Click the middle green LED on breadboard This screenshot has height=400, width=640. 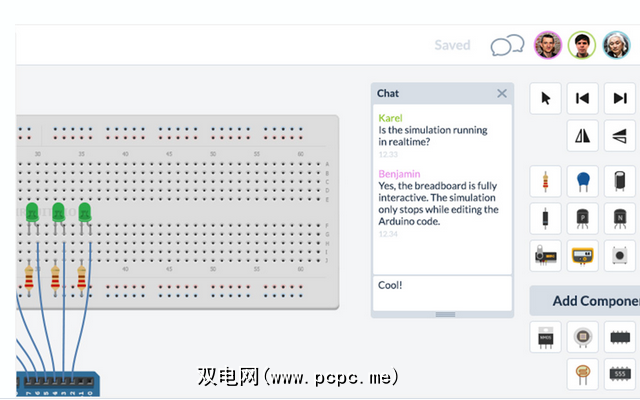tap(58, 212)
